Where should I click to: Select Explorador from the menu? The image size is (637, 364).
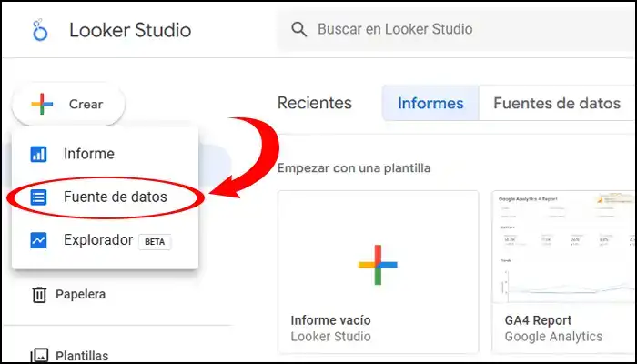pos(106,240)
